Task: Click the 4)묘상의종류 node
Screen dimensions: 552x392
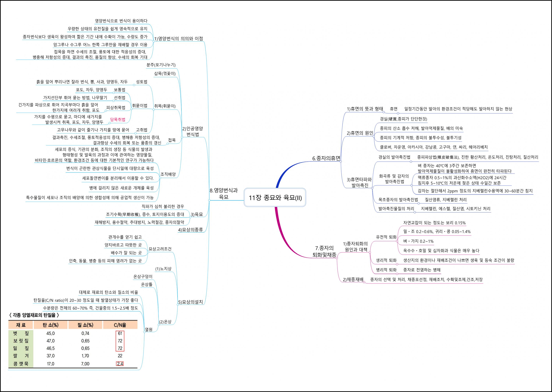Action: [190, 230]
